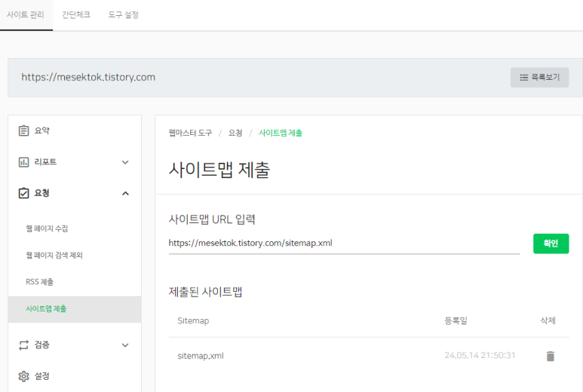Switch to the 간단체크 tab
583x392 pixels.
76,15
